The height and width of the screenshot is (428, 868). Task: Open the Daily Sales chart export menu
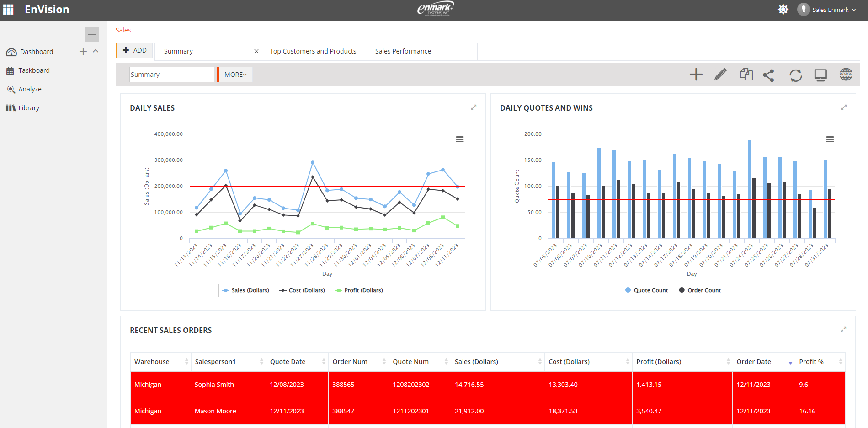pyautogui.click(x=459, y=139)
